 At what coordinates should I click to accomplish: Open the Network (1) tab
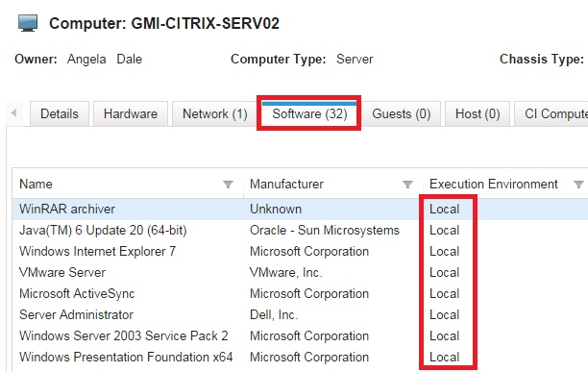[215, 113]
